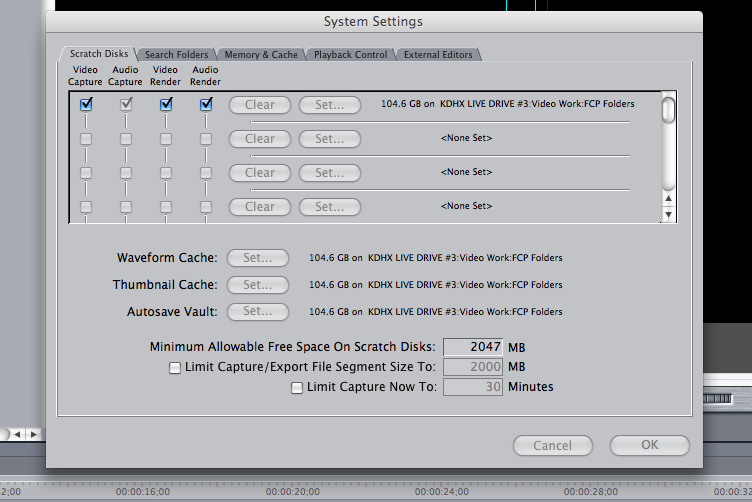
Task: Enable Limit Capture Now To checkbox
Action: (x=297, y=387)
